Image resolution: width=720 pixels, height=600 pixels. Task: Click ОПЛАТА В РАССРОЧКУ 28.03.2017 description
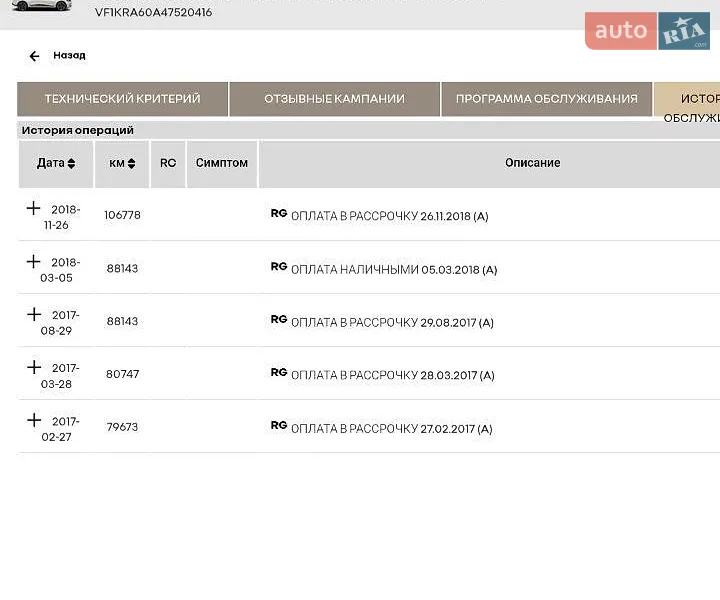[393, 376]
